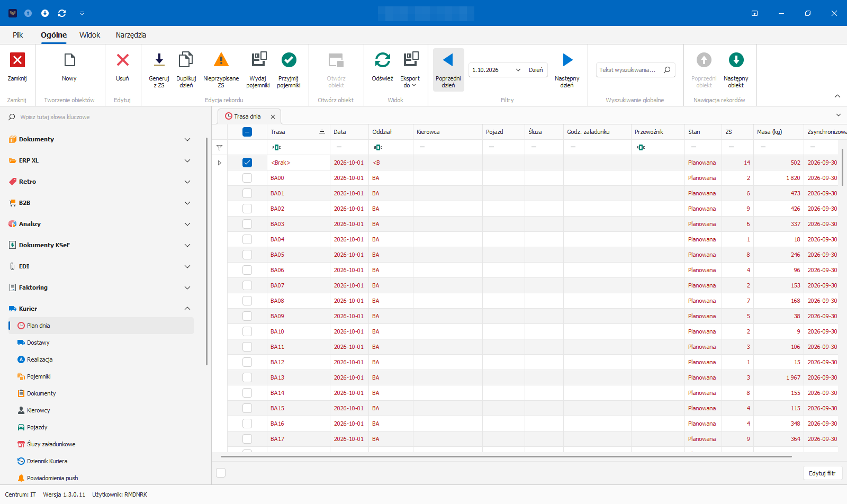Viewport: 847px width, 504px height.
Task: Tick the BA07 row checkbox
Action: click(247, 285)
